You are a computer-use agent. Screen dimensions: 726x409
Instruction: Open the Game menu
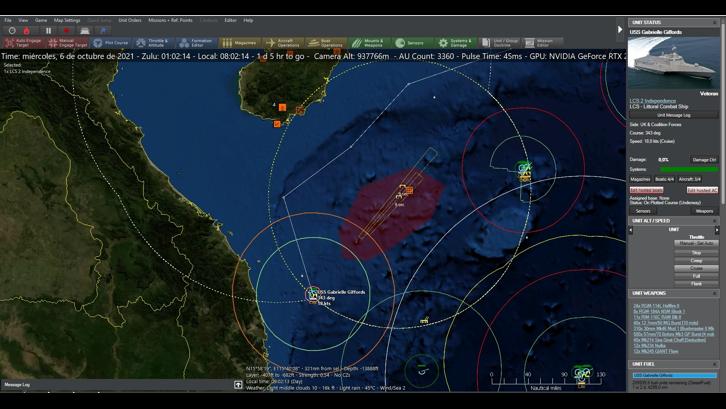[x=41, y=20]
